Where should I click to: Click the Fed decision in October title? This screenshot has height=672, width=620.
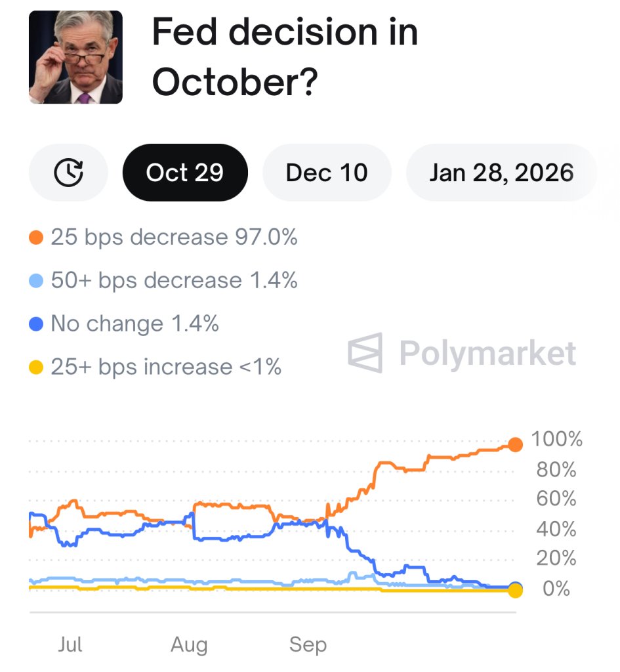285,56
